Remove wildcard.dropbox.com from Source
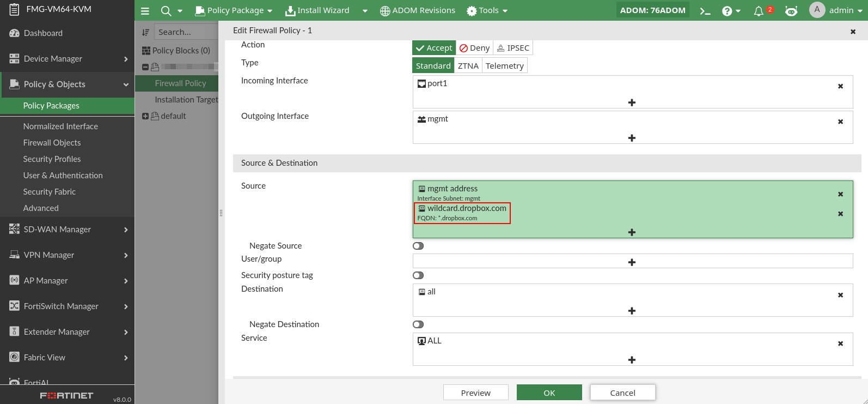 click(x=840, y=214)
